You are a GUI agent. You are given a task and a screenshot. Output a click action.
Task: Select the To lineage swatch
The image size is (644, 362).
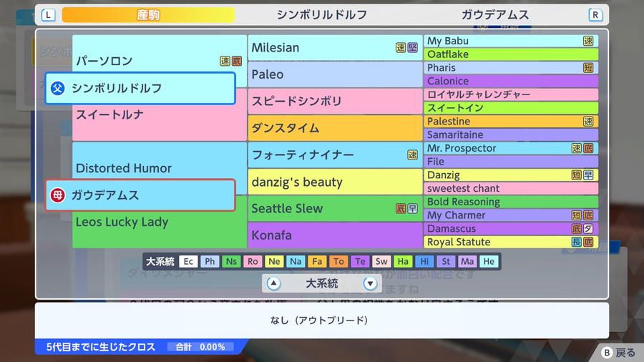[338, 261]
